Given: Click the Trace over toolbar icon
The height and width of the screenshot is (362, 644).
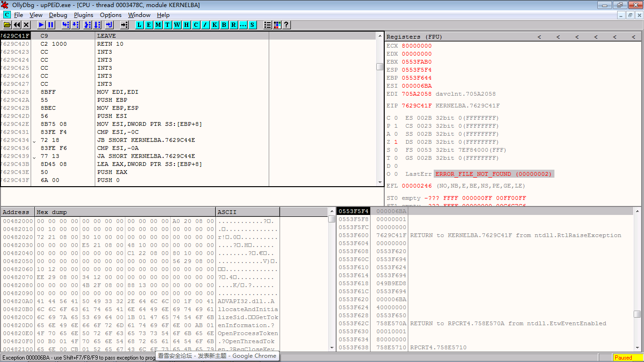Looking at the screenshot, I should [97, 25].
